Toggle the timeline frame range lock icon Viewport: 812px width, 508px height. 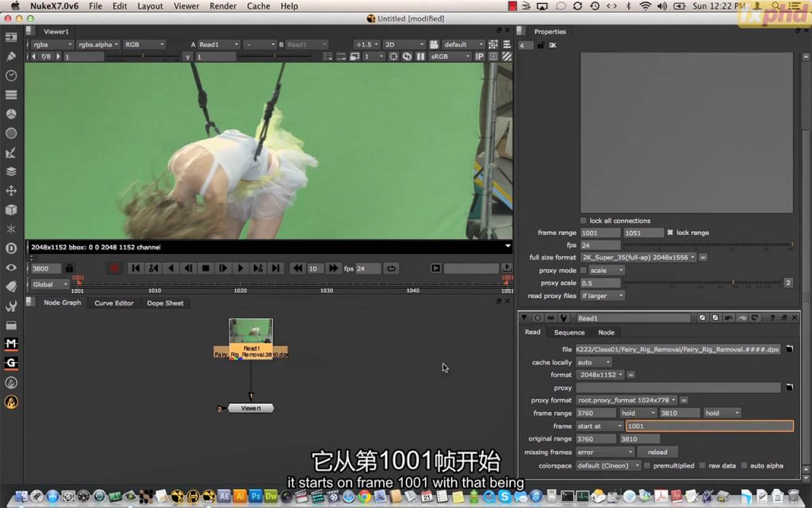(x=69, y=268)
